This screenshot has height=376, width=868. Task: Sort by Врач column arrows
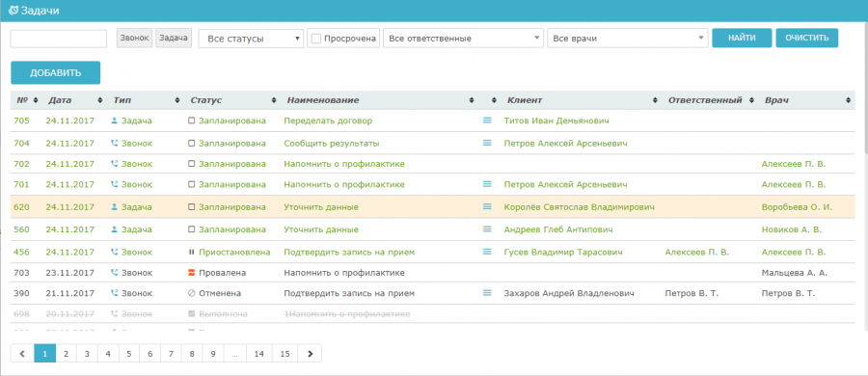pos(849,100)
